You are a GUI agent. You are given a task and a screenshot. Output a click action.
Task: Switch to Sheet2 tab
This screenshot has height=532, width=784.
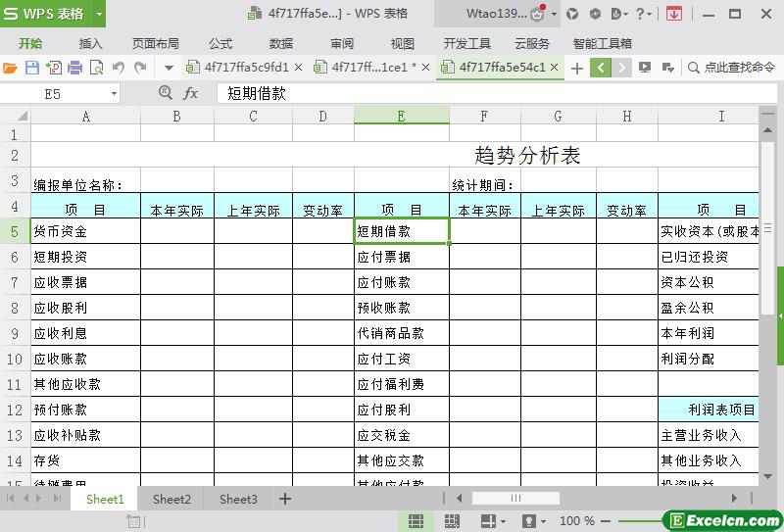171,499
